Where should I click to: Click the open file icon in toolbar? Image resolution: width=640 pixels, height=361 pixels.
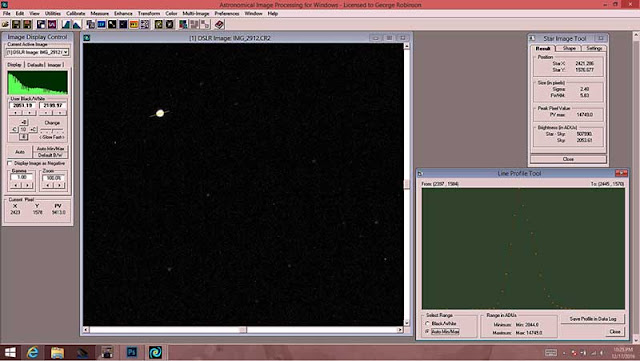pos(5,25)
